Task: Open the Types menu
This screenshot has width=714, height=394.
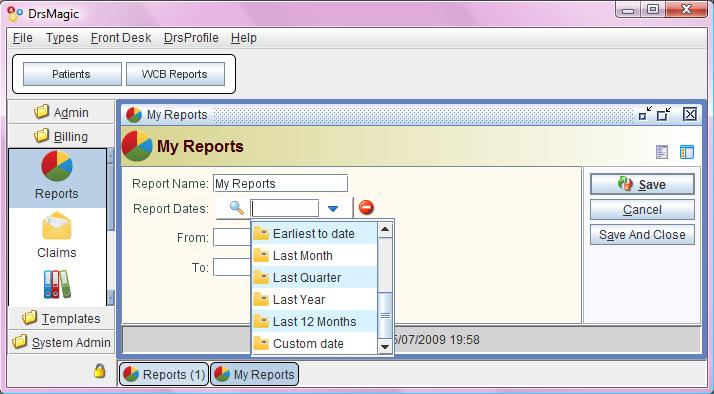Action: 62,38
